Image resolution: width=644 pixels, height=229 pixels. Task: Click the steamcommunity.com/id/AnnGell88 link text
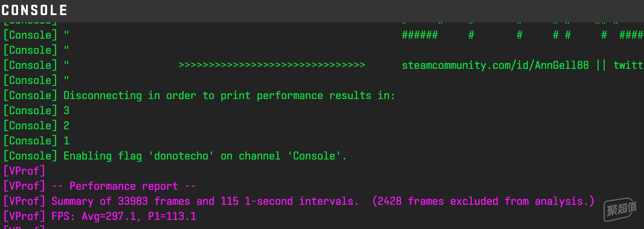coord(495,65)
